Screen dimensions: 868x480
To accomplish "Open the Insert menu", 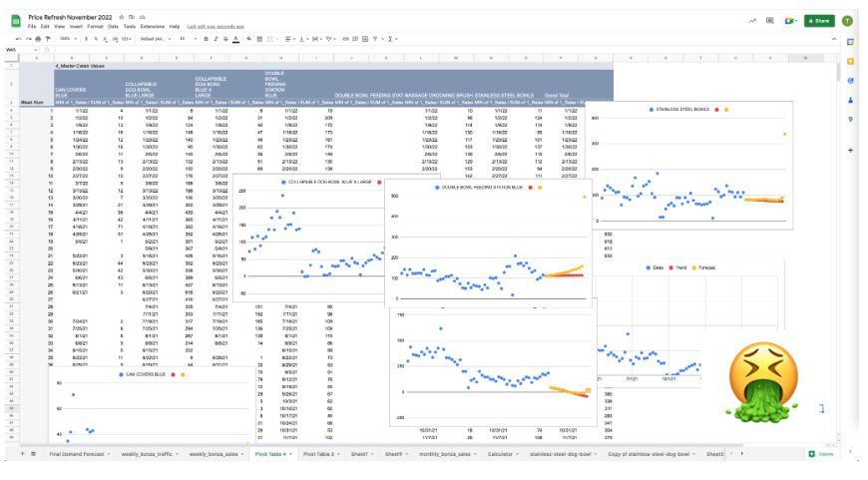I will [x=76, y=26].
